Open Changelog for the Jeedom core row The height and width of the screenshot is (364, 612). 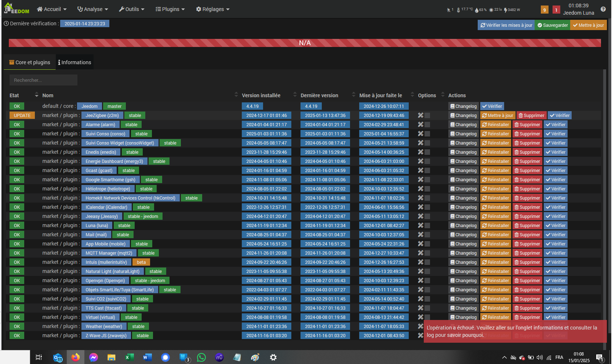(463, 106)
